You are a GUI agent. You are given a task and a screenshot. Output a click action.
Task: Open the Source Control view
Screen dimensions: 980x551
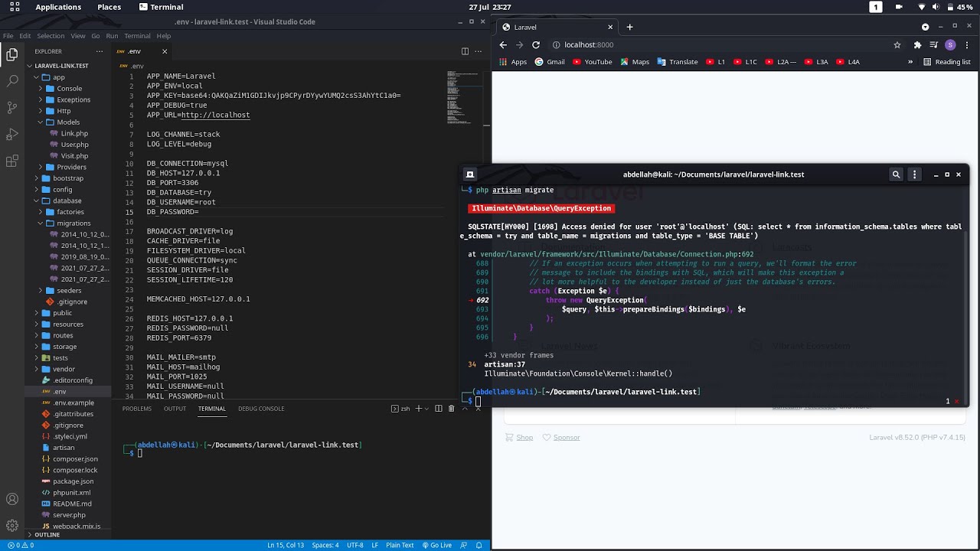click(12, 107)
